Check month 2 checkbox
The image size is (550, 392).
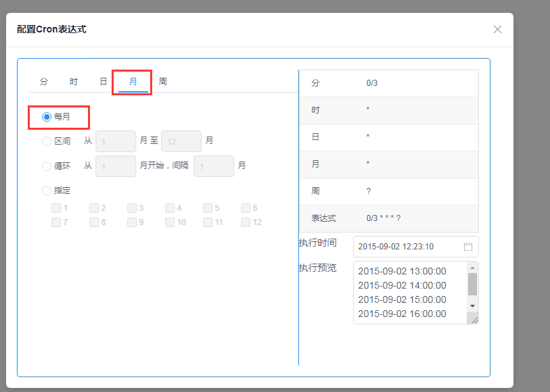94,208
